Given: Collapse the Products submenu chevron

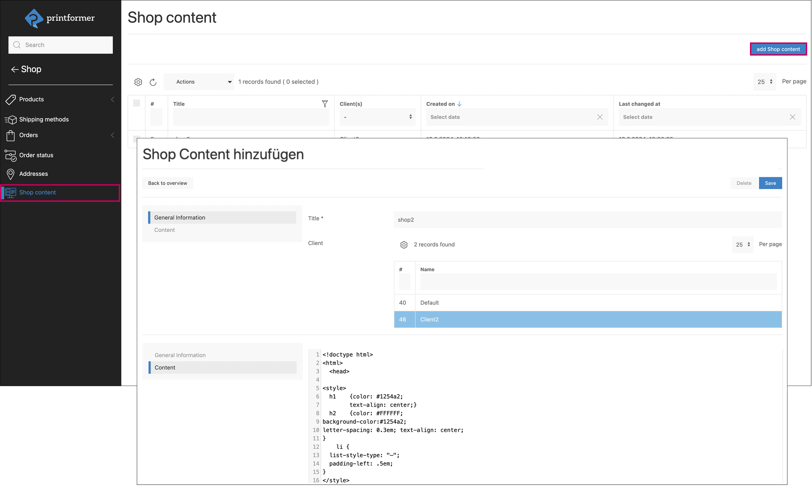Looking at the screenshot, I should click(112, 99).
